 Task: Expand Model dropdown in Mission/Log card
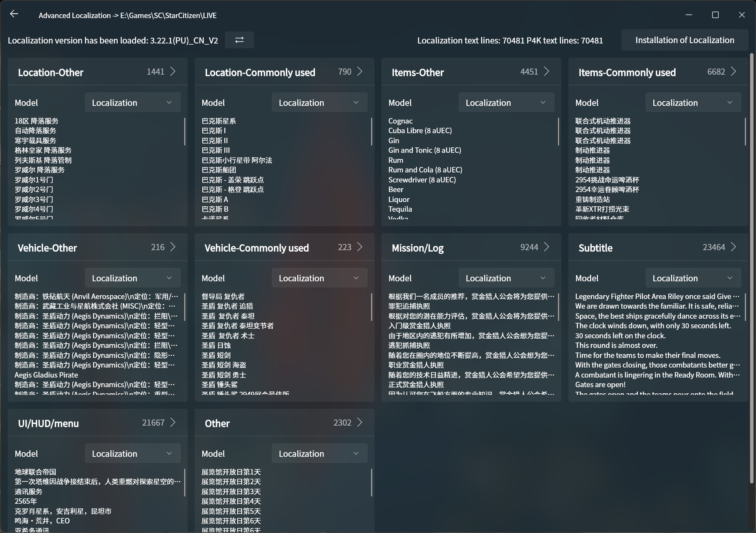pyautogui.click(x=506, y=278)
